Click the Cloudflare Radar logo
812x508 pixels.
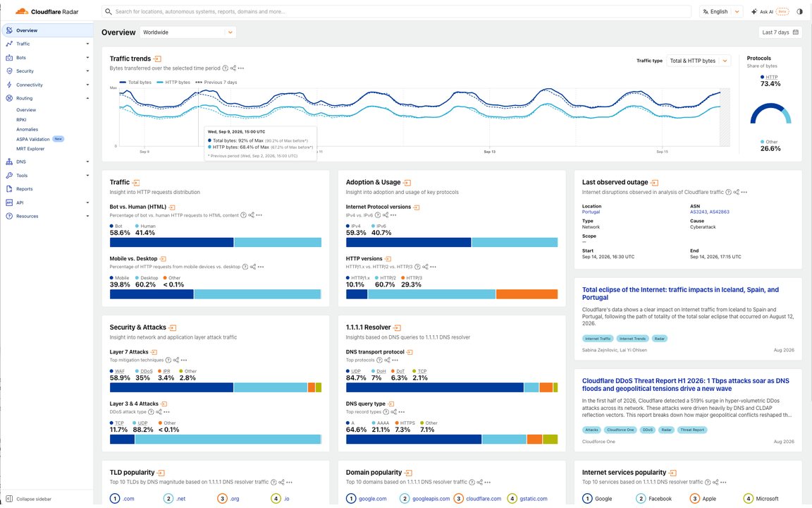pyautogui.click(x=47, y=11)
